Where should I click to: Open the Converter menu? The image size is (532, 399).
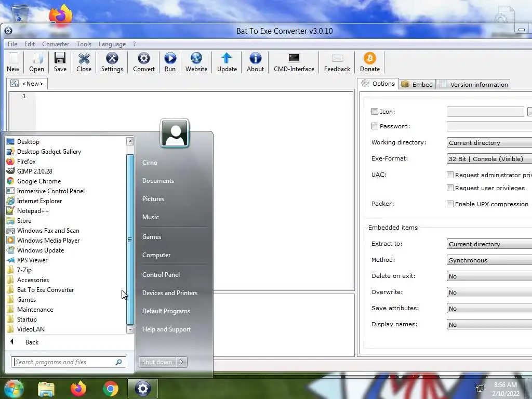click(x=56, y=44)
